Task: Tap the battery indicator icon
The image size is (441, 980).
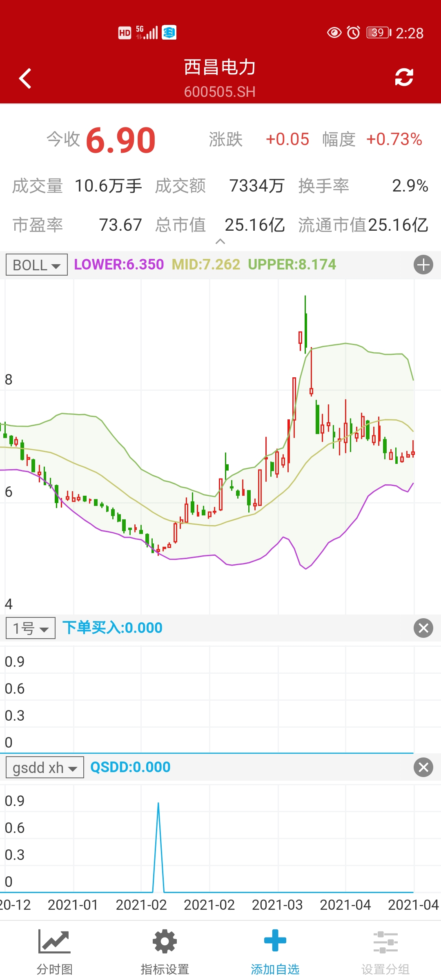Action: click(379, 33)
